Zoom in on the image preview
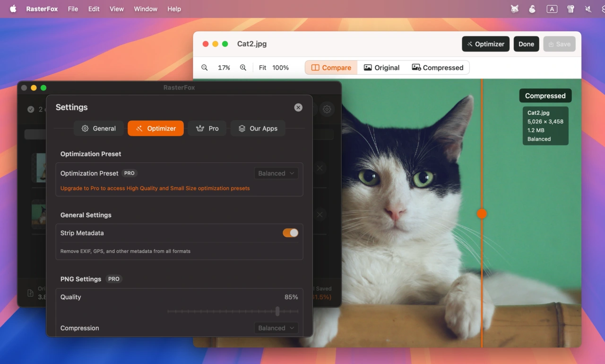This screenshot has width=605, height=364. click(x=243, y=68)
